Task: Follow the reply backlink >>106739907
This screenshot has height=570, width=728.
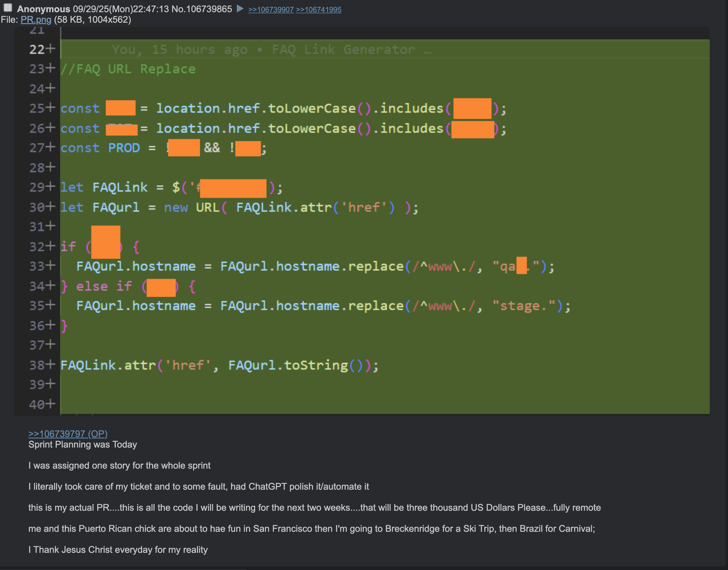Action: [271, 9]
